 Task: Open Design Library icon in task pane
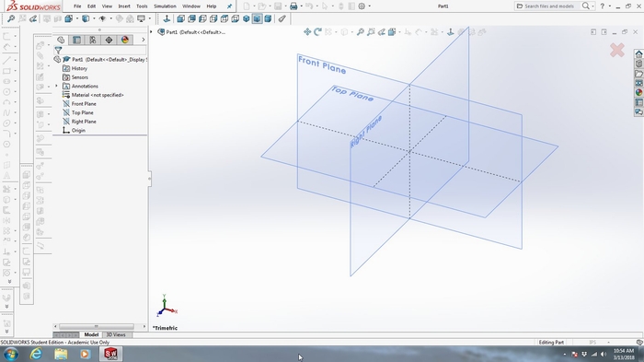[x=638, y=64]
